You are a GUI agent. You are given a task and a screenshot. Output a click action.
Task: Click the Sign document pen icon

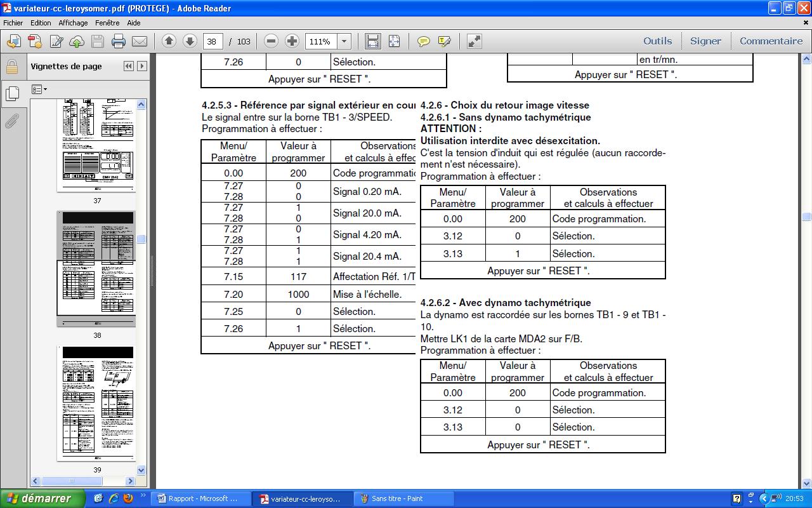pos(56,42)
